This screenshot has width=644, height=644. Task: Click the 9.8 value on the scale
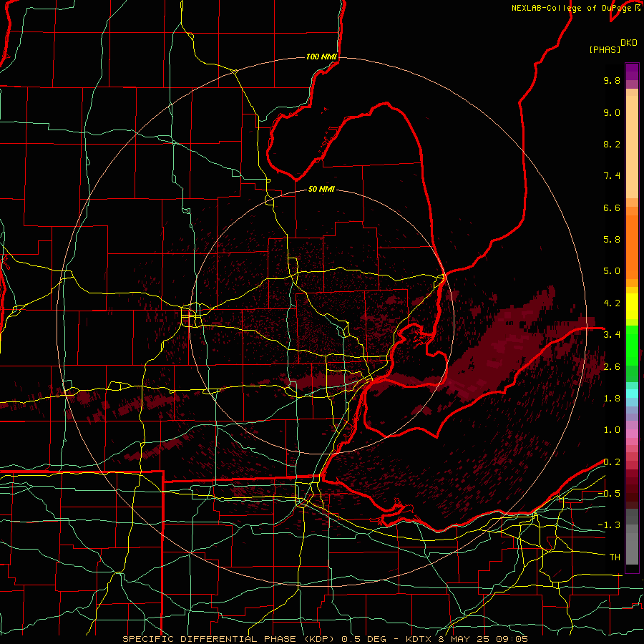pyautogui.click(x=612, y=80)
